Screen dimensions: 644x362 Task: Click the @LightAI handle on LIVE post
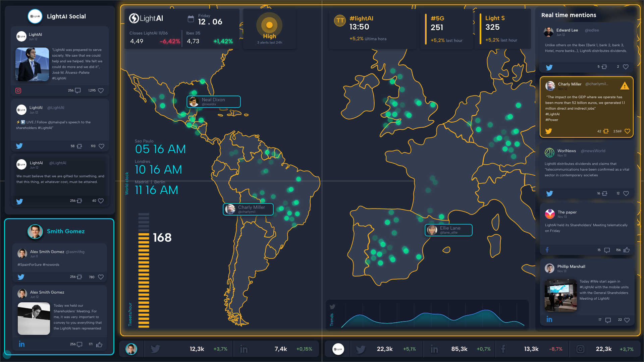point(56,108)
